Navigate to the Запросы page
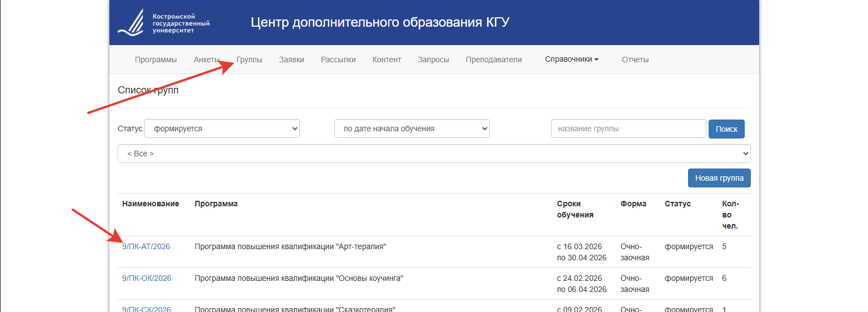The image size is (868, 312). tap(433, 60)
